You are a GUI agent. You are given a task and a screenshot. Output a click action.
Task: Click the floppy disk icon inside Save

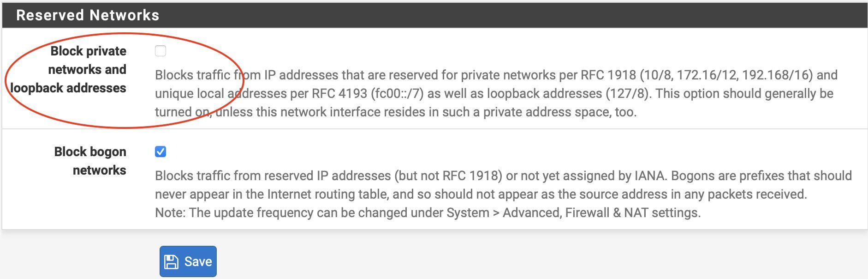[x=172, y=262]
